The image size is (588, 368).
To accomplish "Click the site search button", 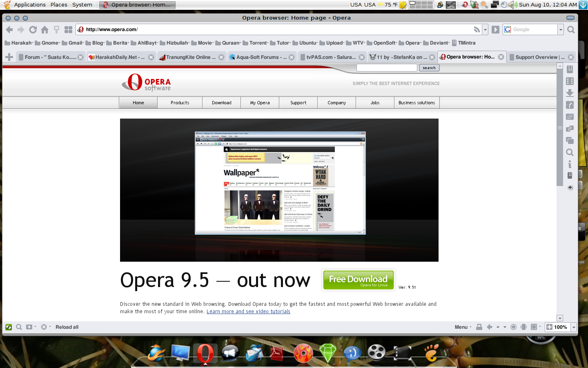I will [x=429, y=68].
